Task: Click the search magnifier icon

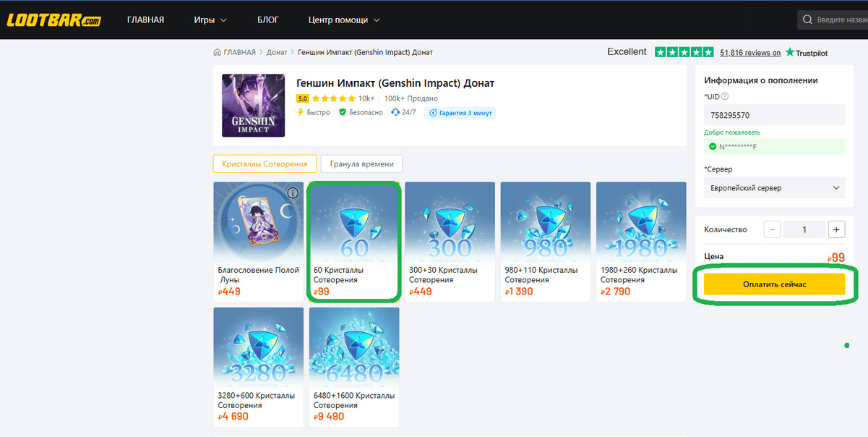Action: [808, 20]
